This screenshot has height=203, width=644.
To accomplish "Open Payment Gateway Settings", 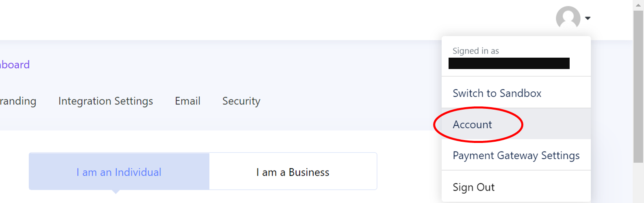I will (516, 155).
